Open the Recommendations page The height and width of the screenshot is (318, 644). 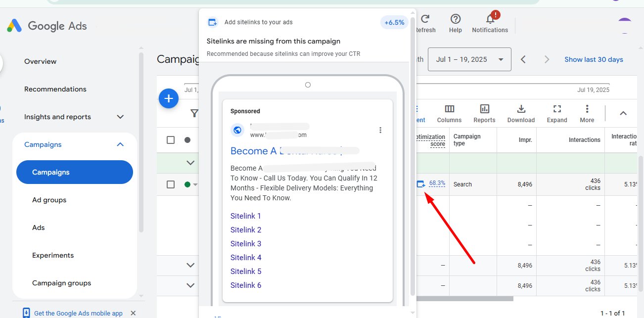pos(55,89)
